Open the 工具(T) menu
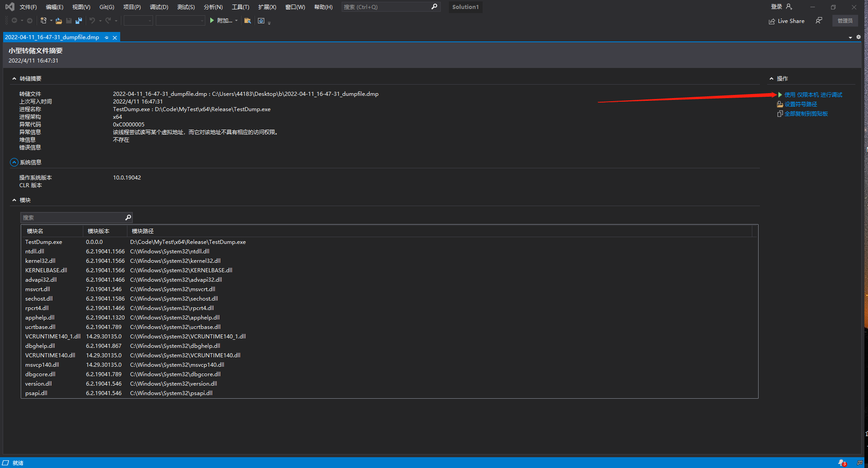The width and height of the screenshot is (868, 468). (240, 7)
